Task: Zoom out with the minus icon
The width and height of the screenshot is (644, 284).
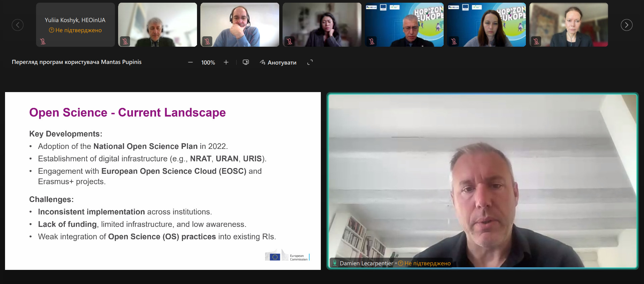Action: (190, 62)
